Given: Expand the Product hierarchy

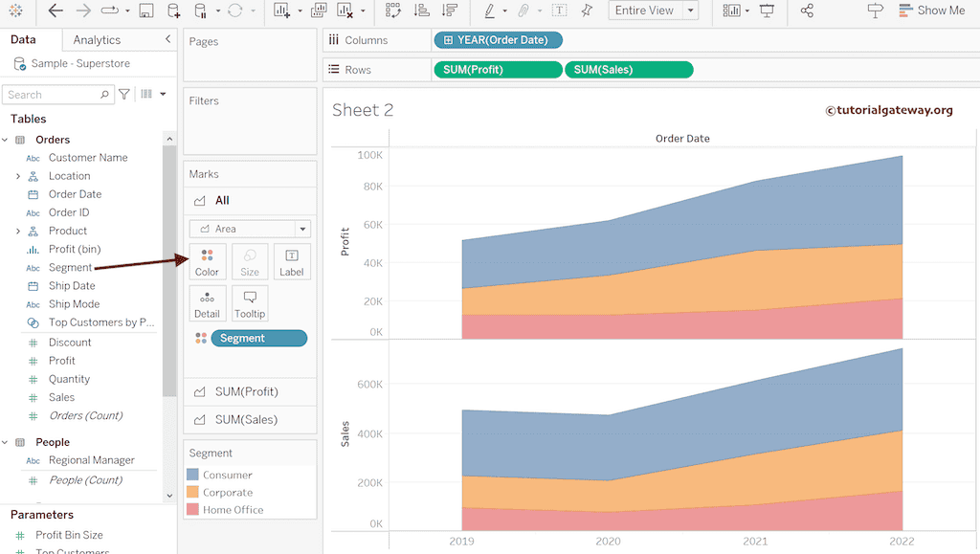Looking at the screenshot, I should click(18, 231).
